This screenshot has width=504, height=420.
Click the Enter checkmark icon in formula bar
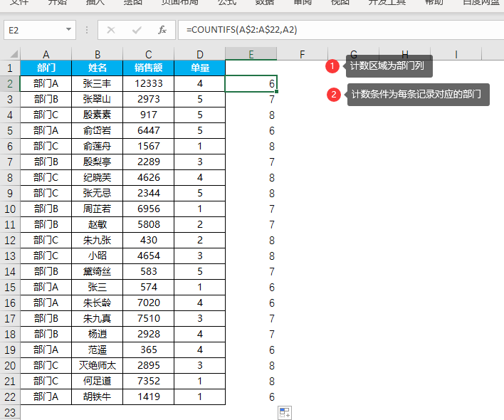(x=137, y=30)
